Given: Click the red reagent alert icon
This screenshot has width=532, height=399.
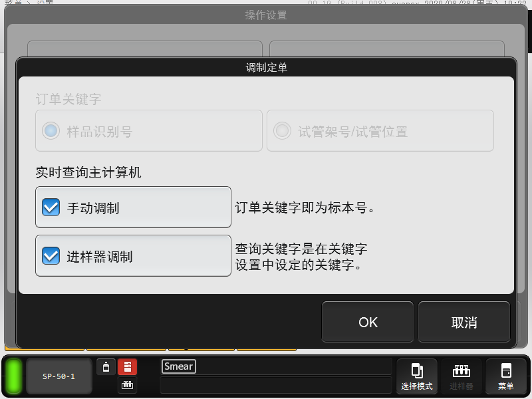Looking at the screenshot, I should 127,366.
